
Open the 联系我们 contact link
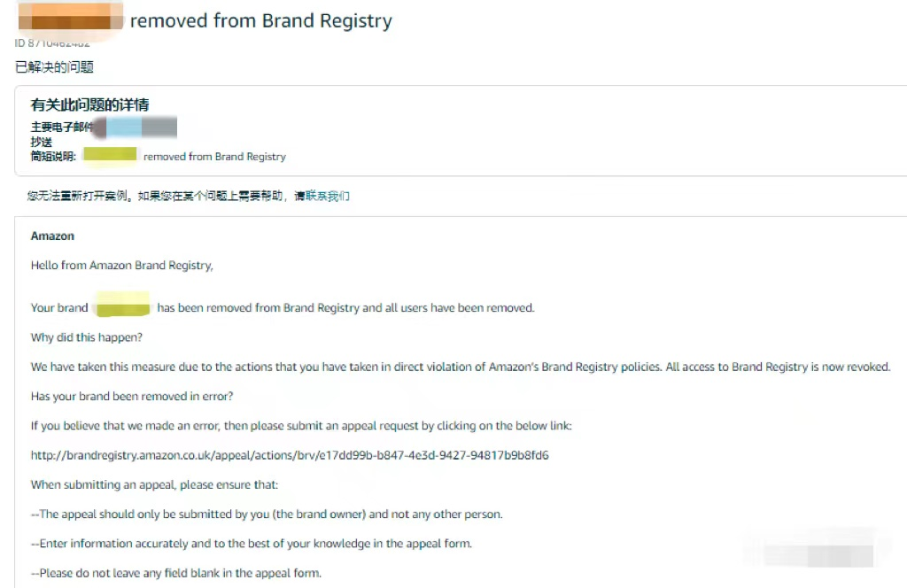pos(328,196)
